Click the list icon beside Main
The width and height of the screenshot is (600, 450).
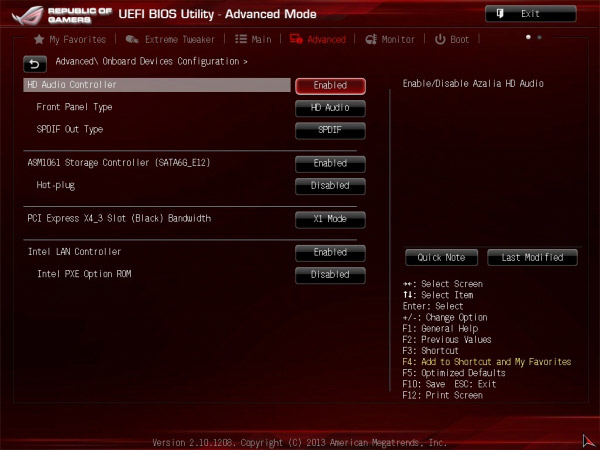point(241,39)
